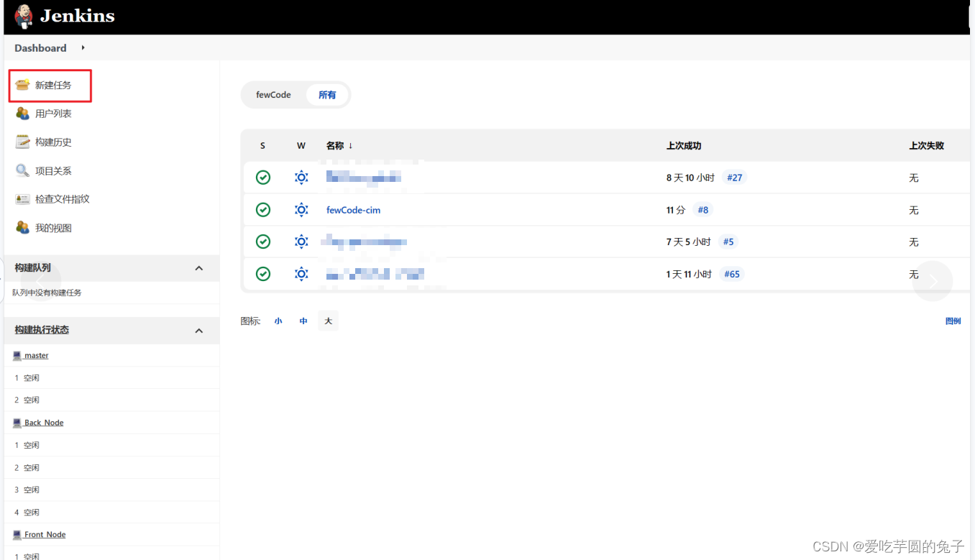
Task: Click the Front_Node computer icon
Action: (x=17, y=535)
